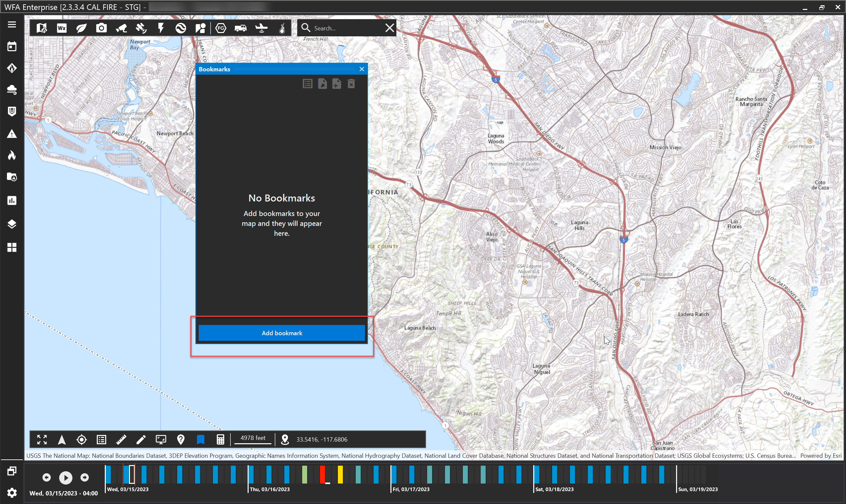Toggle the north arrow orientation button
The height and width of the screenshot is (504, 846).
61,440
